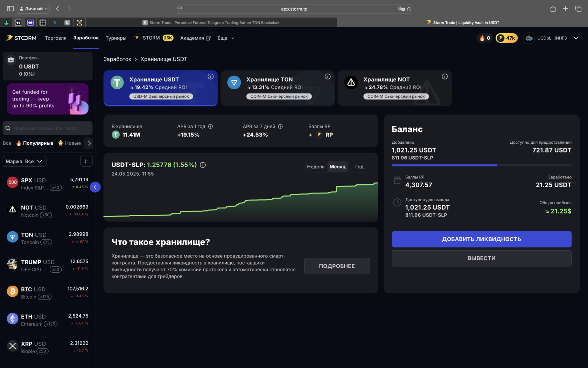The image size is (588, 368).
Task: Open the Личный profile dropdown
Action: [x=33, y=8]
